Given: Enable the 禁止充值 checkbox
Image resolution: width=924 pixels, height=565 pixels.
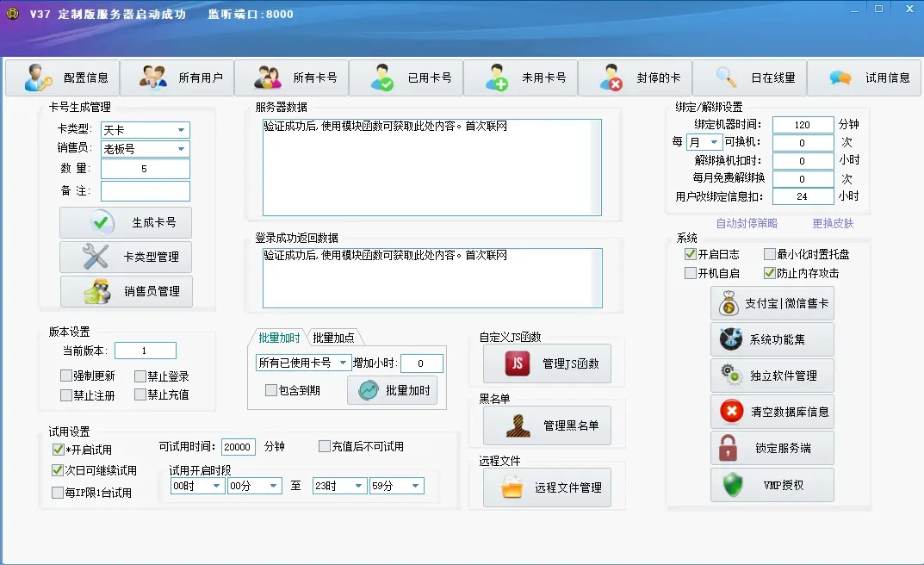Looking at the screenshot, I should [x=140, y=394].
